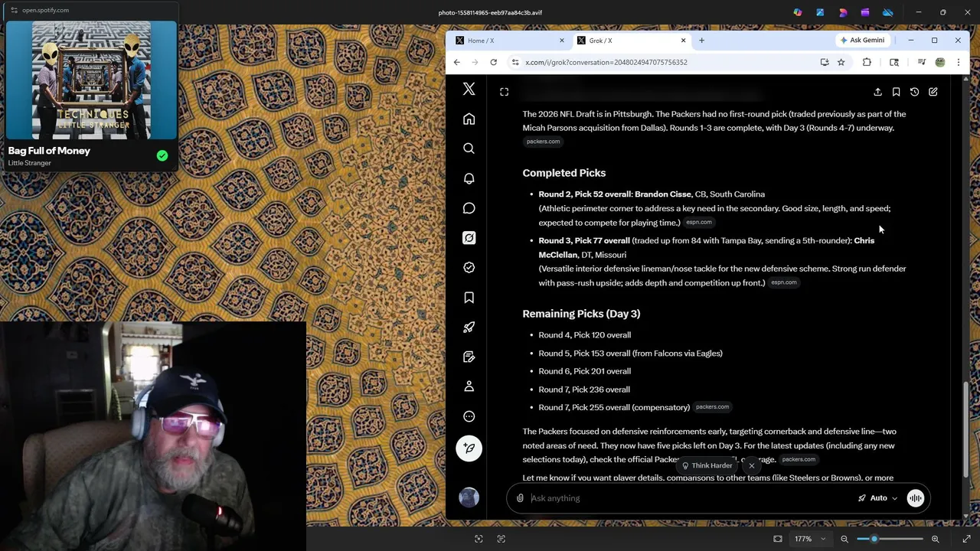Open the Articles icon in X sidebar
Image resolution: width=980 pixels, height=551 pixels.
pos(469,357)
